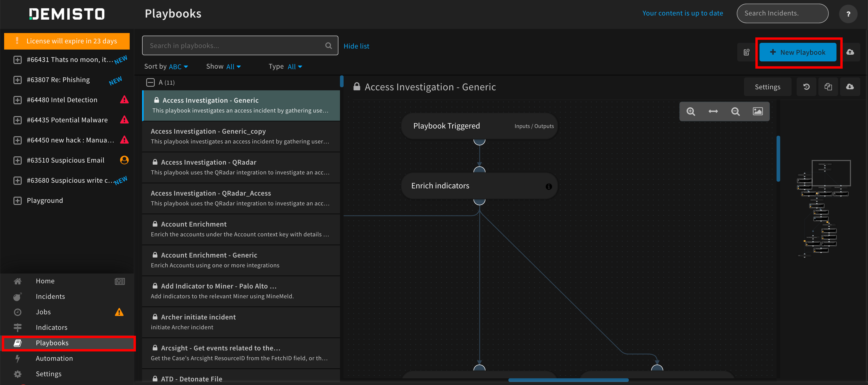Export the playbook view as an image

click(757, 111)
